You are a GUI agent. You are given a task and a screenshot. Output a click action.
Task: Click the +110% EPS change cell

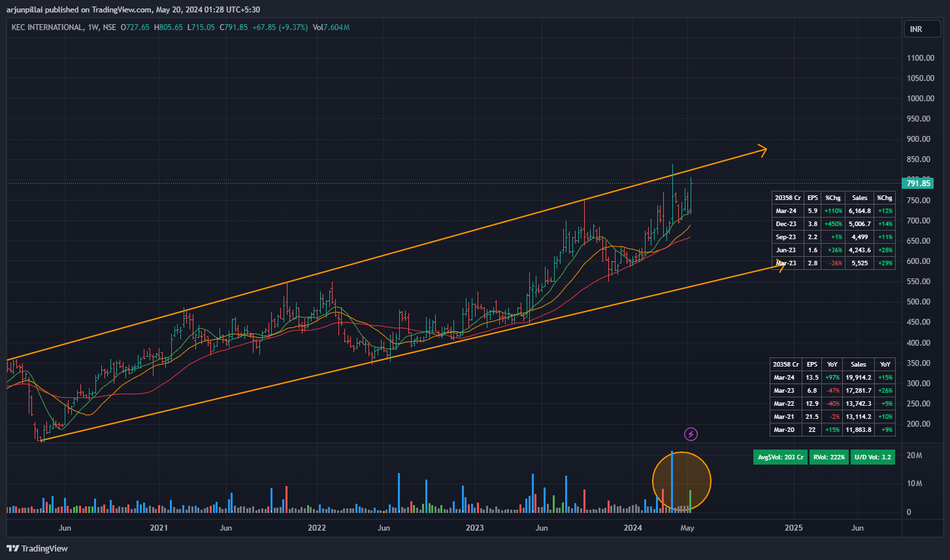(x=833, y=211)
